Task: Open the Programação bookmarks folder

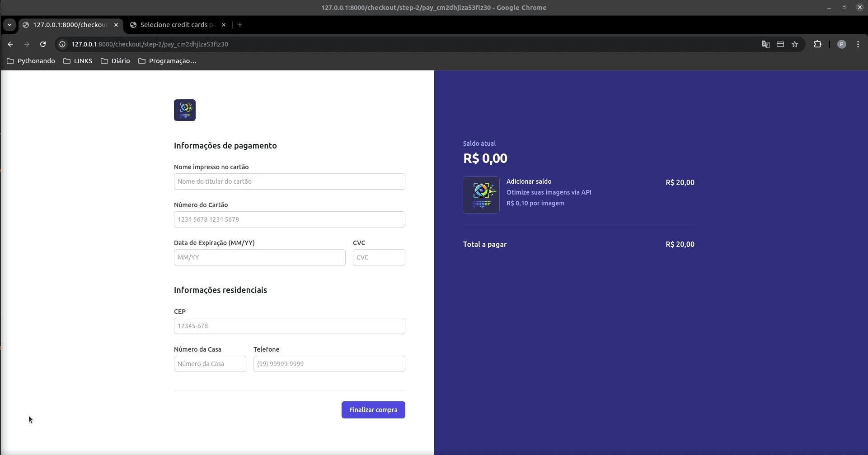Action: pos(167,61)
